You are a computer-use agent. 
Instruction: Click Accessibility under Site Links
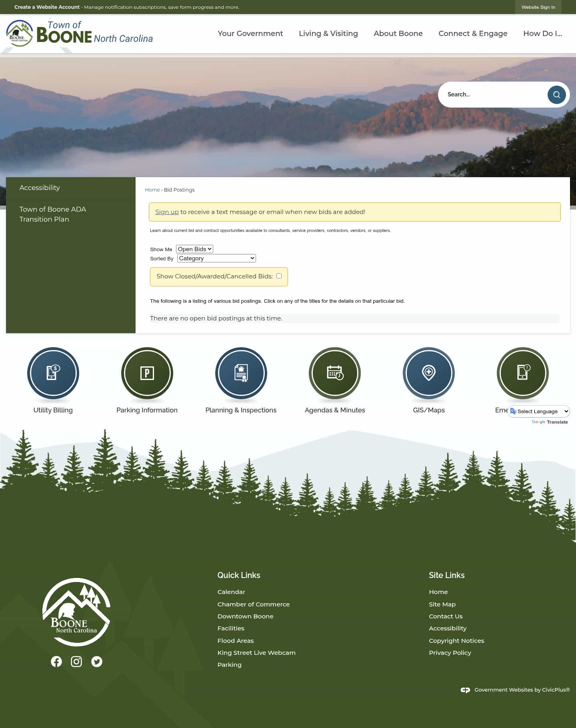(x=448, y=628)
